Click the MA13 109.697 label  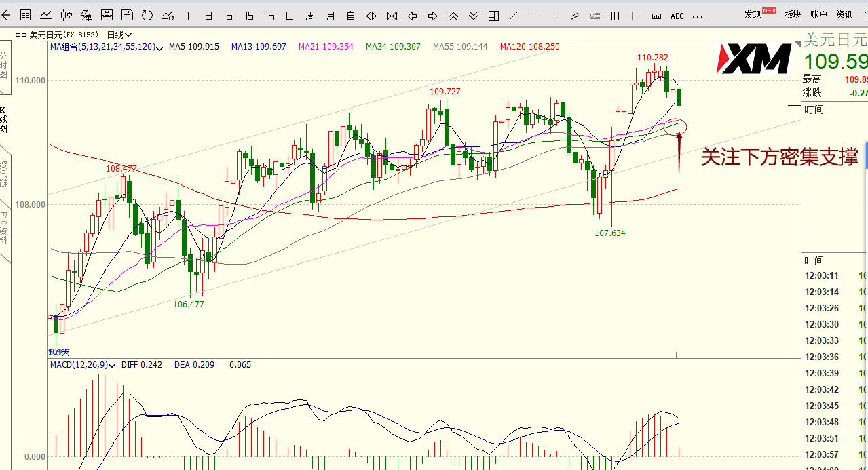point(259,47)
